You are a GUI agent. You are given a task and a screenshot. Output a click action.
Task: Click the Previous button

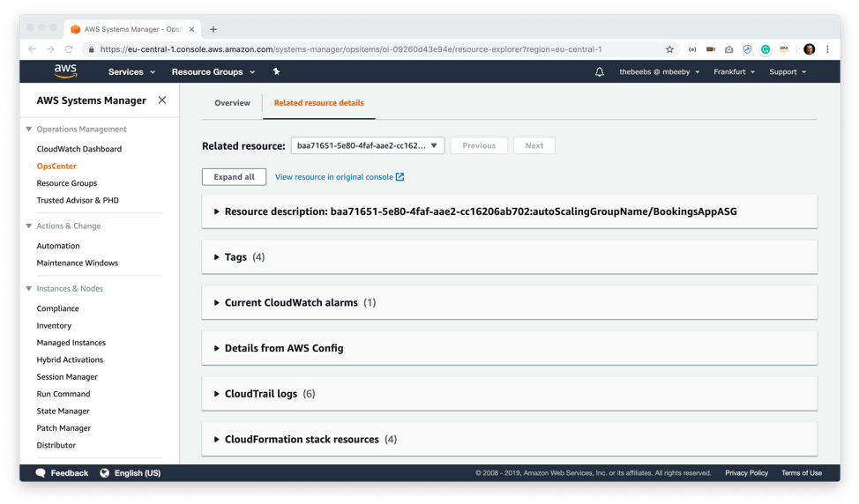(x=479, y=145)
